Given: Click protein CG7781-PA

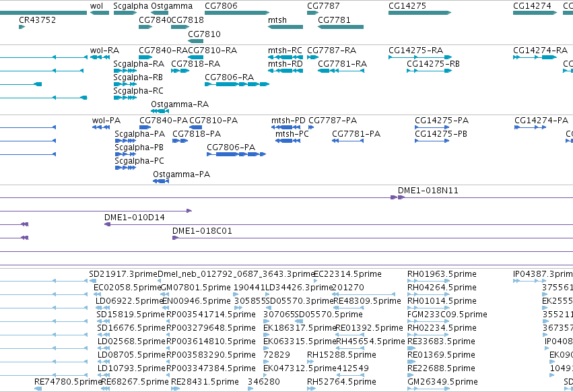Looking at the screenshot, I should click(348, 141).
